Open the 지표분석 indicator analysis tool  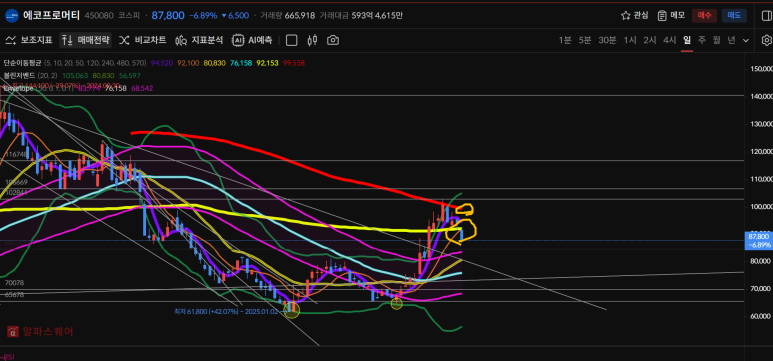click(199, 40)
